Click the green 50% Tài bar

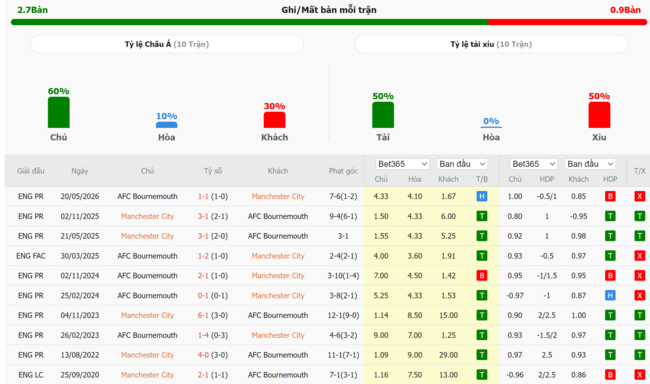point(383,115)
